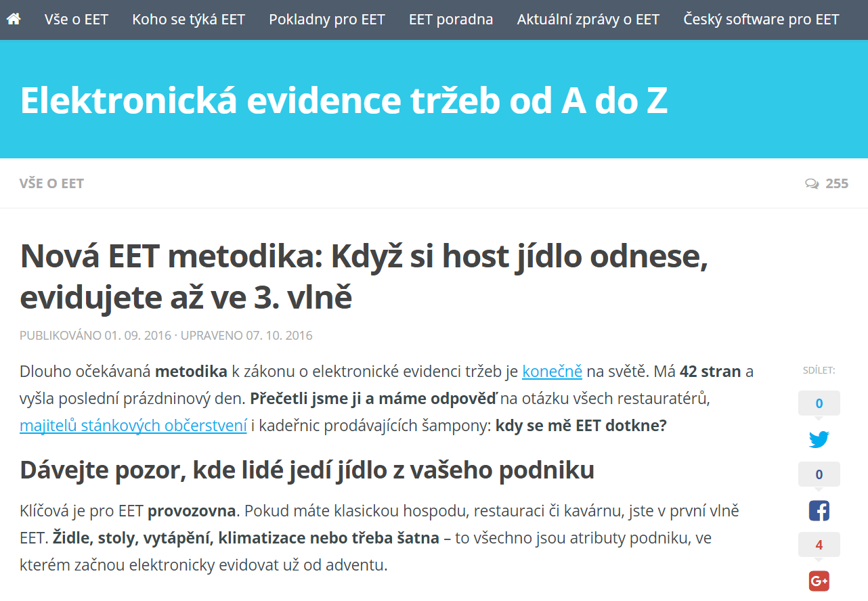Click the Facebook share count bubble

point(819,474)
